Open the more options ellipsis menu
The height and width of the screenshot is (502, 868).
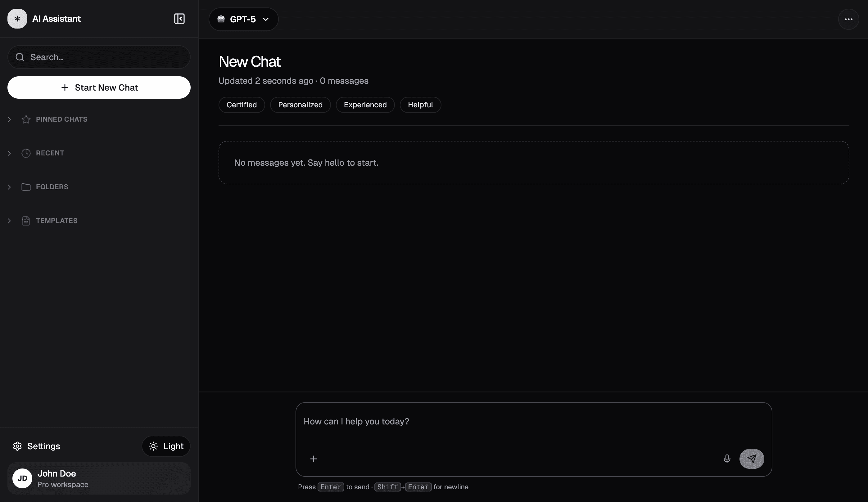[x=849, y=19]
